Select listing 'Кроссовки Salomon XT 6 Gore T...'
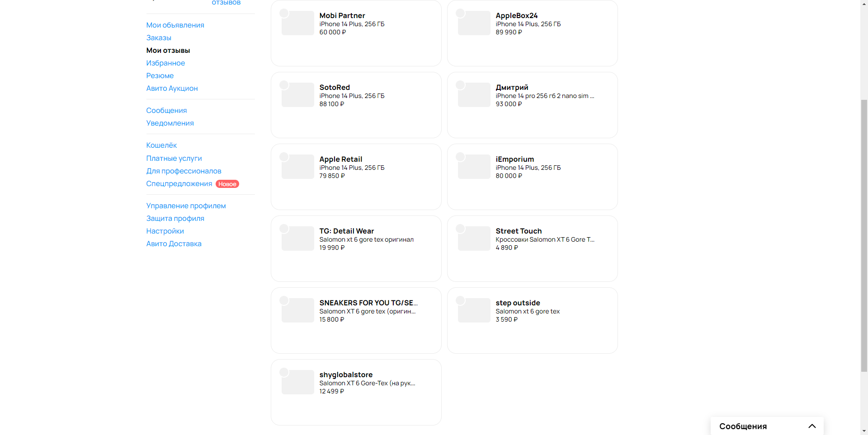 tap(545, 239)
